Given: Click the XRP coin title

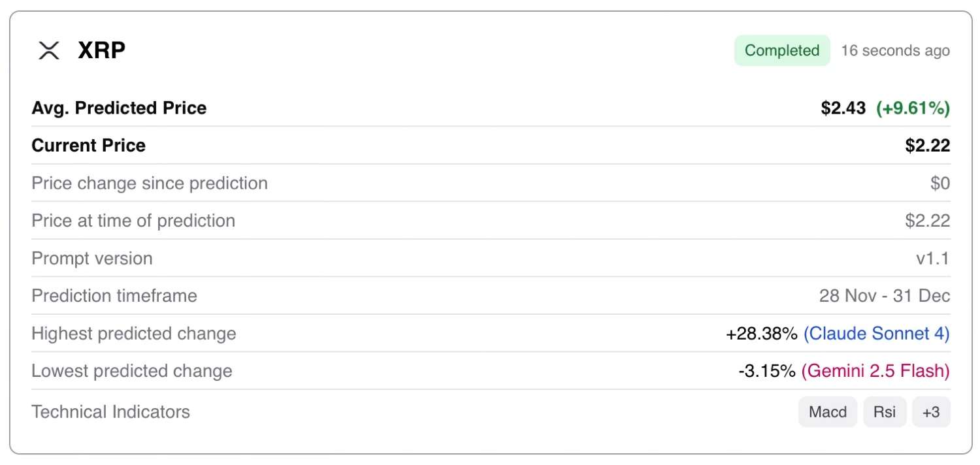Looking at the screenshot, I should (101, 50).
